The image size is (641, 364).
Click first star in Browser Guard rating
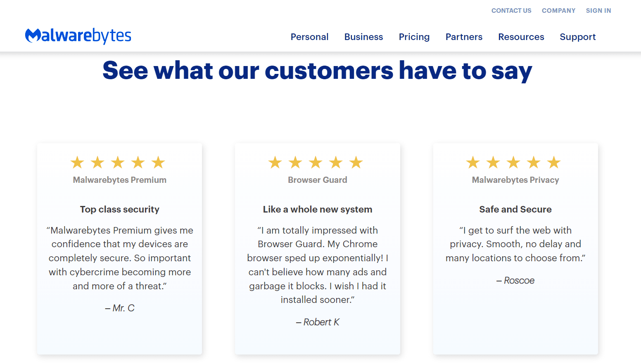pyautogui.click(x=275, y=163)
